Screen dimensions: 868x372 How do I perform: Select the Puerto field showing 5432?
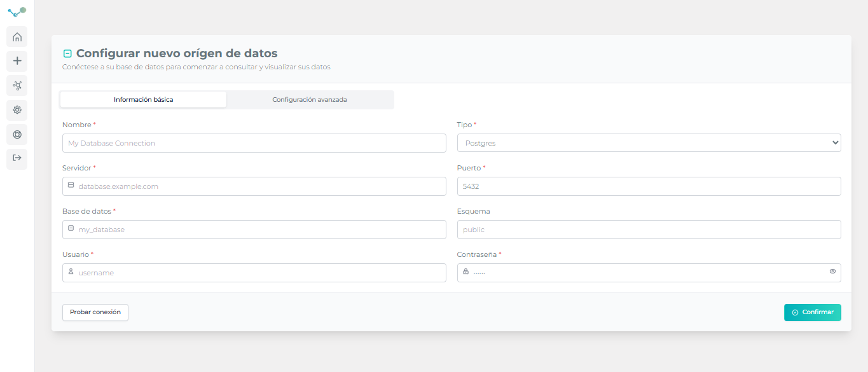click(649, 186)
